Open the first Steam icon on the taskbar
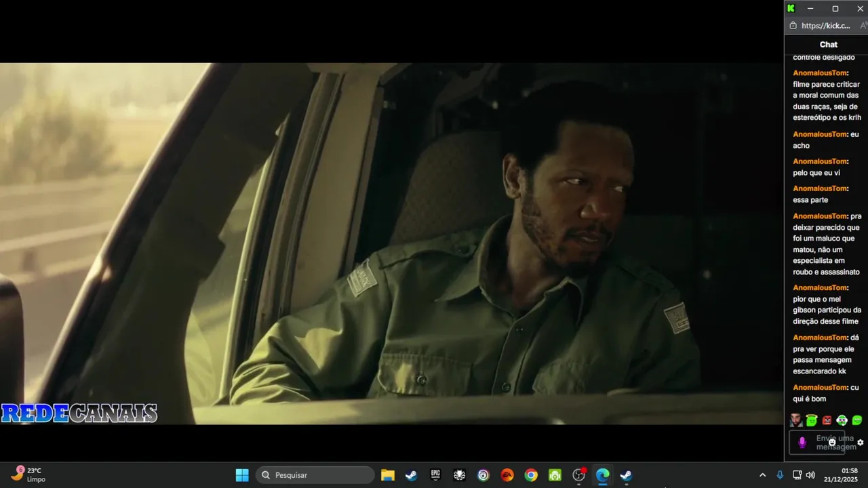The width and height of the screenshot is (868, 488). [x=412, y=475]
